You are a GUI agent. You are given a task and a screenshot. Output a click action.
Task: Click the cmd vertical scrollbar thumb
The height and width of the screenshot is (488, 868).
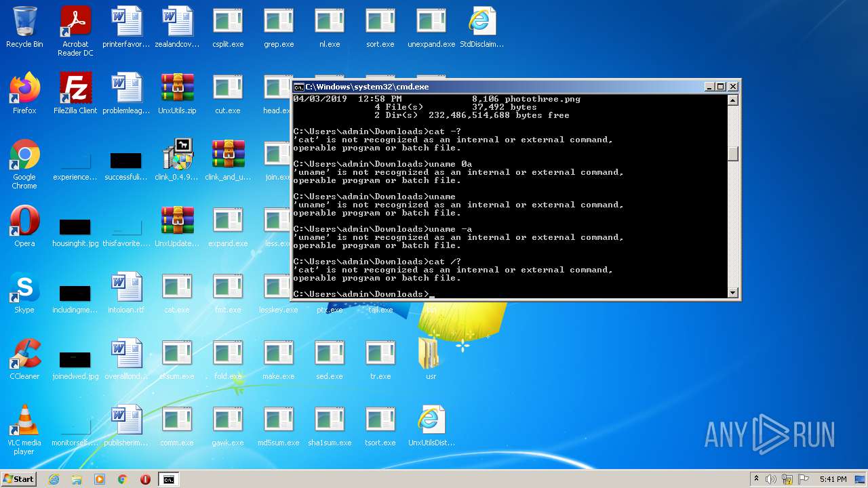point(732,153)
